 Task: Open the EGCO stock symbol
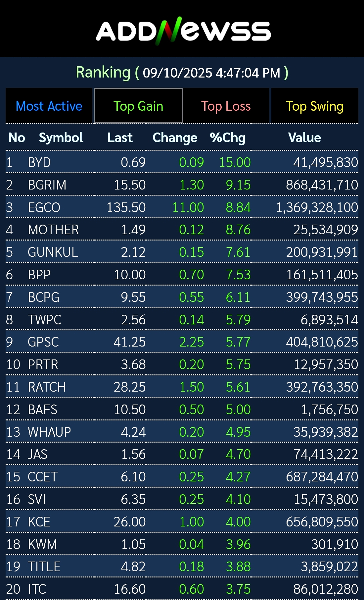tap(44, 207)
